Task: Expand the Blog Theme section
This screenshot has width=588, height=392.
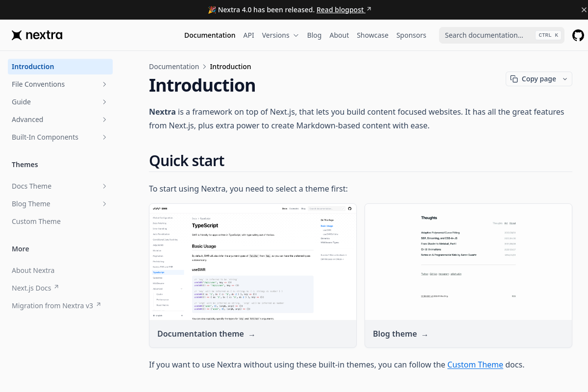Action: click(60, 204)
